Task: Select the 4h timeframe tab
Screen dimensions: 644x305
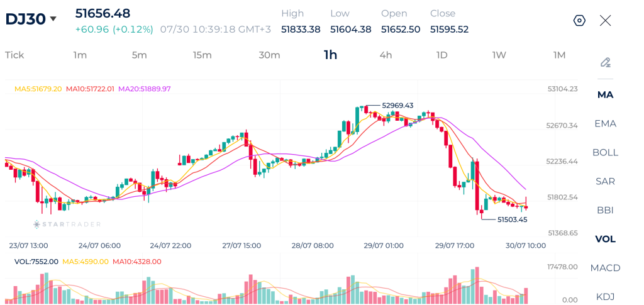Action: [x=386, y=55]
